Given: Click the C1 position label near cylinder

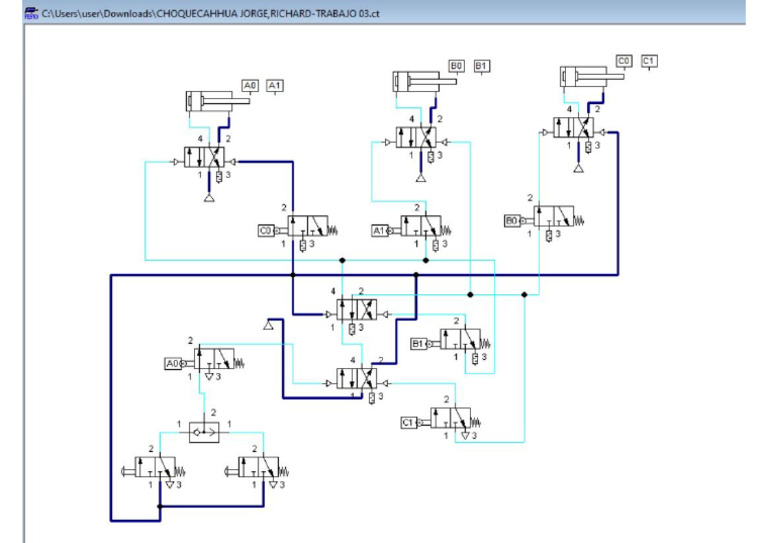Looking at the screenshot, I should [649, 61].
